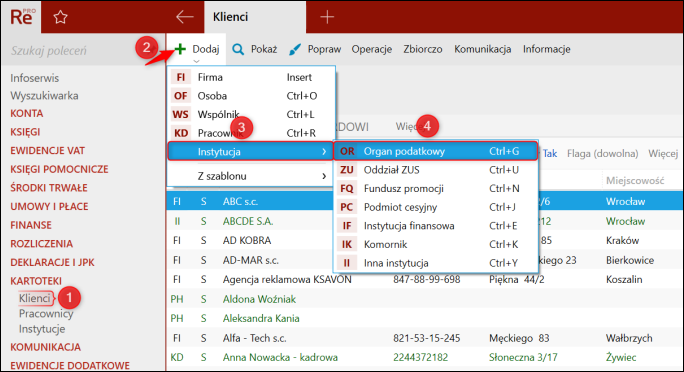
Task: Click the OR icon for Organ podatkowy
Action: pyautogui.click(x=347, y=151)
